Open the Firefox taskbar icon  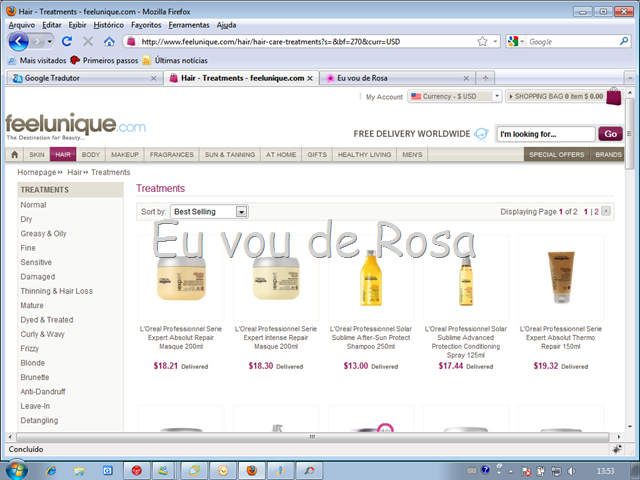click(252, 471)
